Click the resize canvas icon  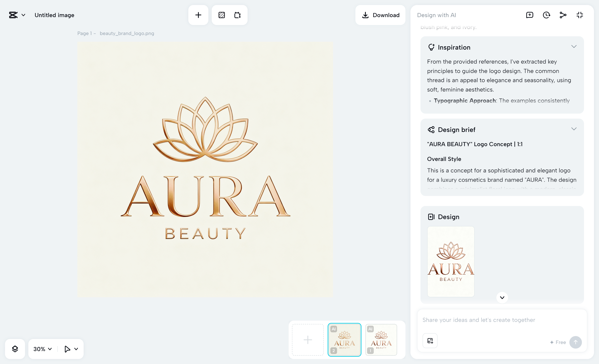237,15
